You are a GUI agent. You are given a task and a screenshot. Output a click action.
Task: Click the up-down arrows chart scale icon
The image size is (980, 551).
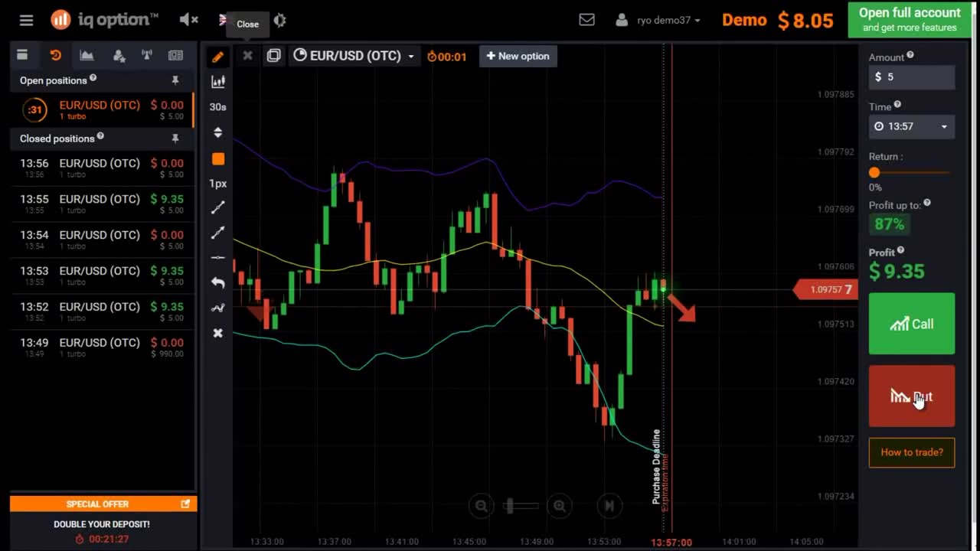click(x=217, y=132)
